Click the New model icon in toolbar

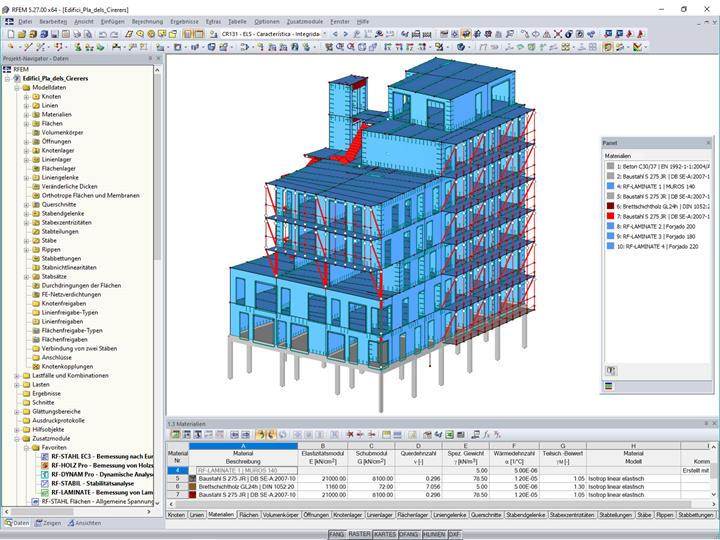11,34
